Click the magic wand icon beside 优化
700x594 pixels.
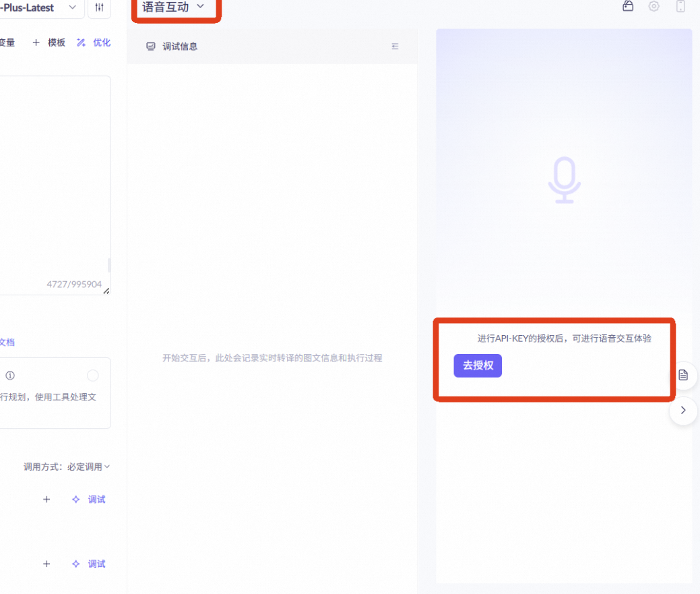pyautogui.click(x=81, y=42)
